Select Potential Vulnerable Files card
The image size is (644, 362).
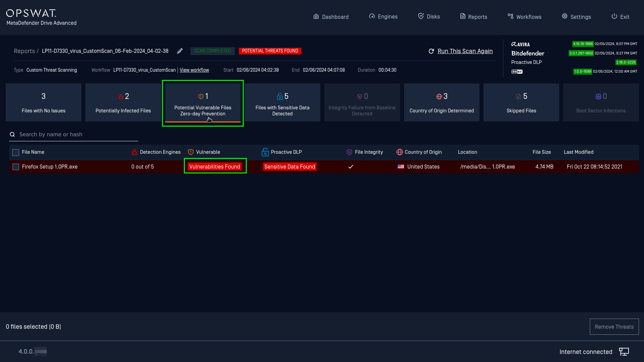203,103
